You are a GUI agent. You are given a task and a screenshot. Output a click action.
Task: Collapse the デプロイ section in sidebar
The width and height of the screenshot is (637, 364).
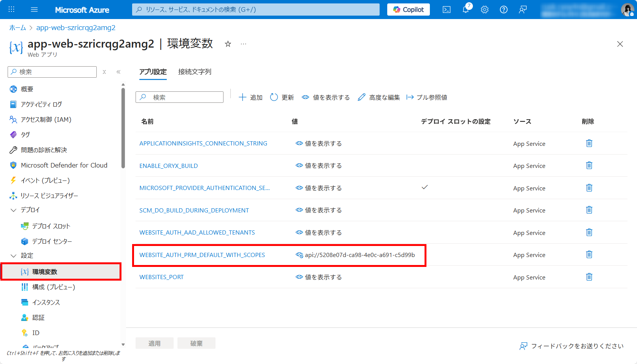coord(14,210)
